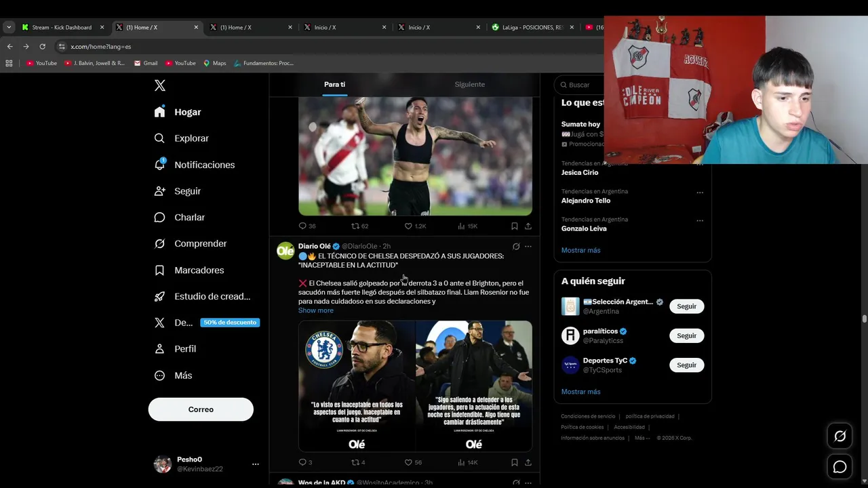Open Hogar home in sidebar
The image size is (868, 488).
click(x=178, y=112)
